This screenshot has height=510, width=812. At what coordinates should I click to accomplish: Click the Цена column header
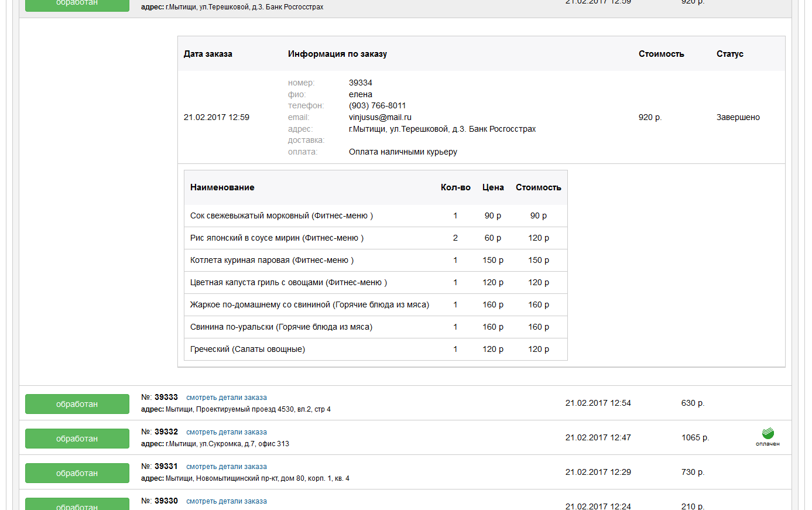pyautogui.click(x=493, y=187)
